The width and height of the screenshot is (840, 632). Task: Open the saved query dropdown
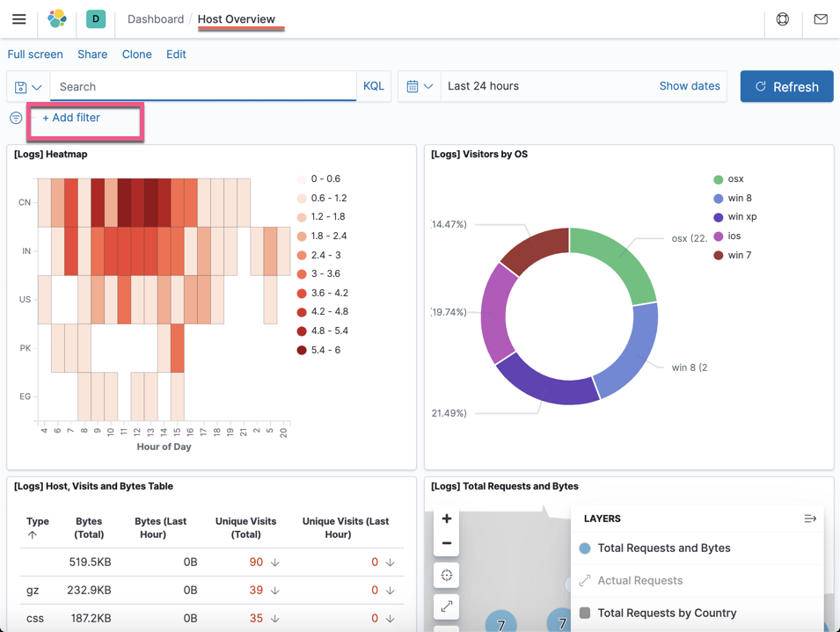(x=28, y=87)
